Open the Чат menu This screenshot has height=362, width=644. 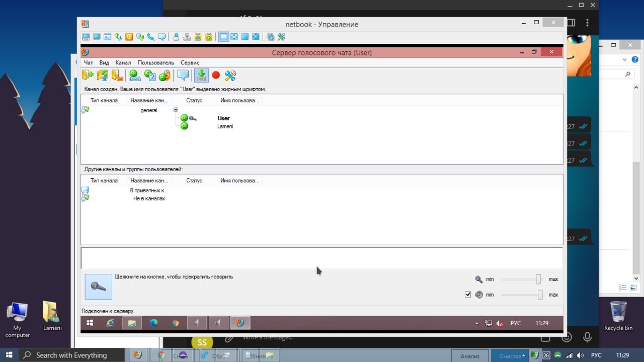(89, 63)
